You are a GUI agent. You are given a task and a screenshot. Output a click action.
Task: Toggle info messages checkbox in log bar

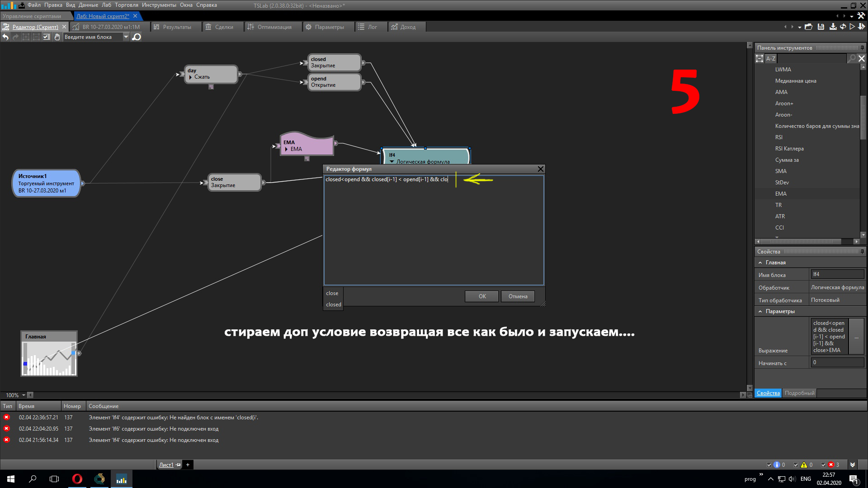click(769, 465)
